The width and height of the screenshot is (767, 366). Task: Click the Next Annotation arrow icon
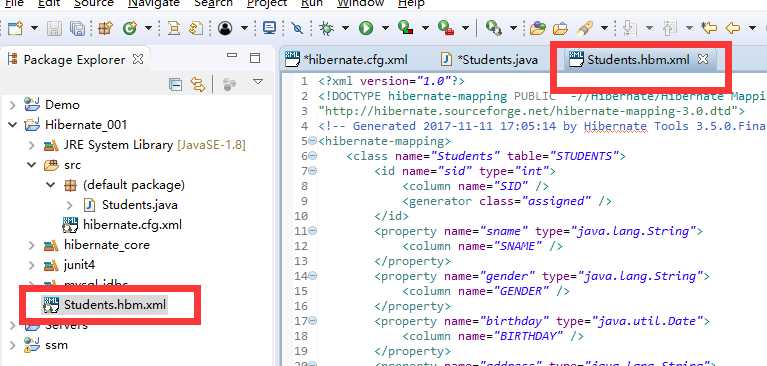pyautogui.click(x=629, y=28)
